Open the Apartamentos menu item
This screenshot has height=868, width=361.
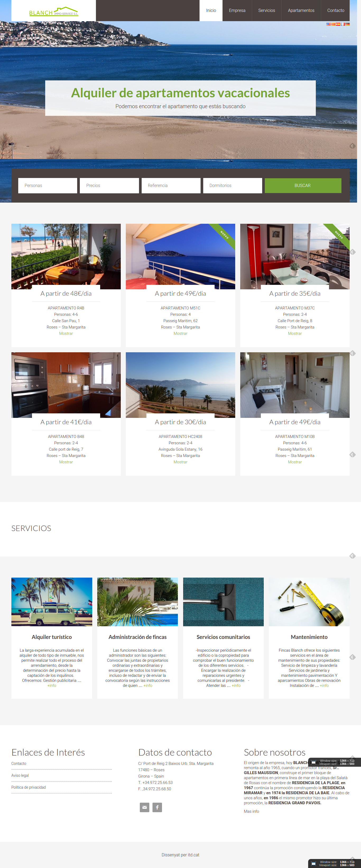[x=301, y=10]
